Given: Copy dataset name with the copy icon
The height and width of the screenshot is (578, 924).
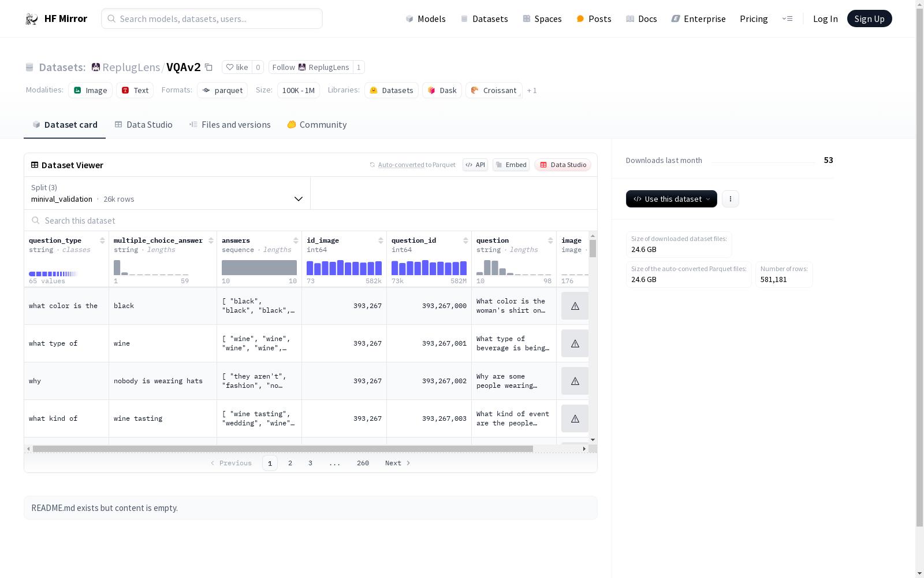Looking at the screenshot, I should tap(209, 68).
